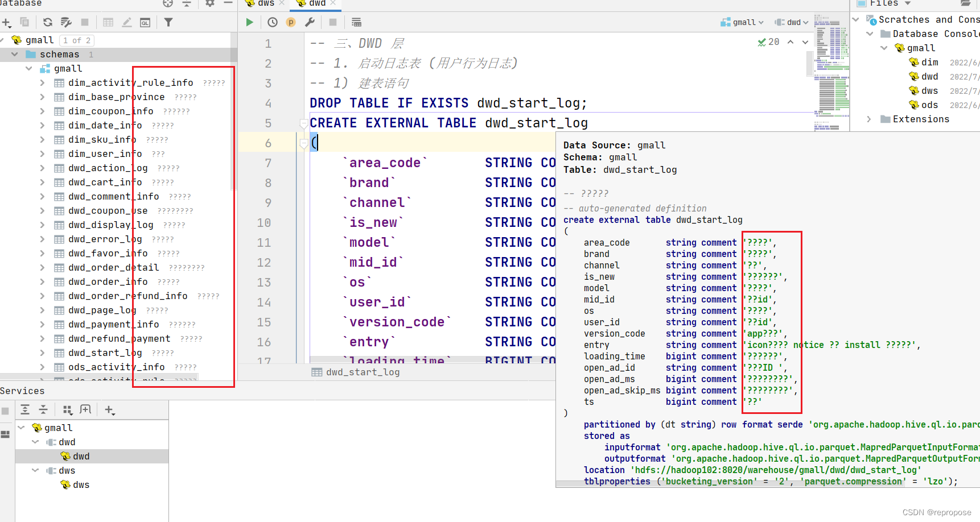Expand the Extensions folder
Viewport: 980px width, 522px height.
point(869,119)
